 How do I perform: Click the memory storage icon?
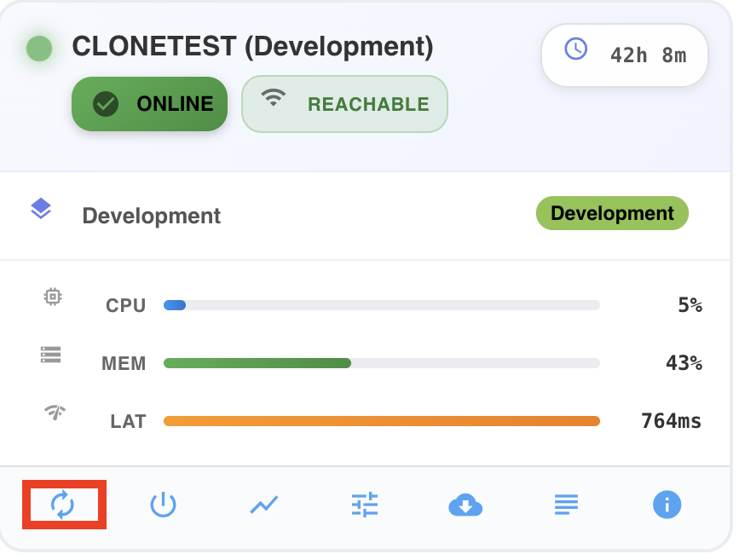coord(51,355)
